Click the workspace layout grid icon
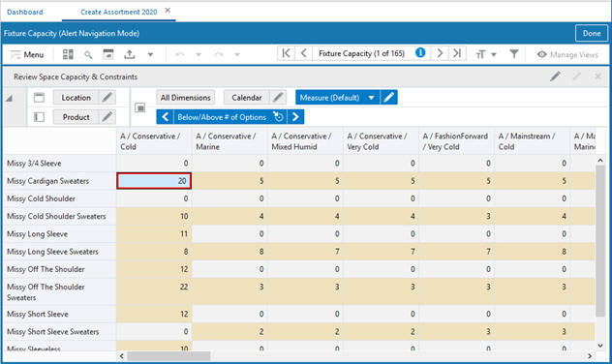The width and height of the screenshot is (612, 364). point(68,54)
